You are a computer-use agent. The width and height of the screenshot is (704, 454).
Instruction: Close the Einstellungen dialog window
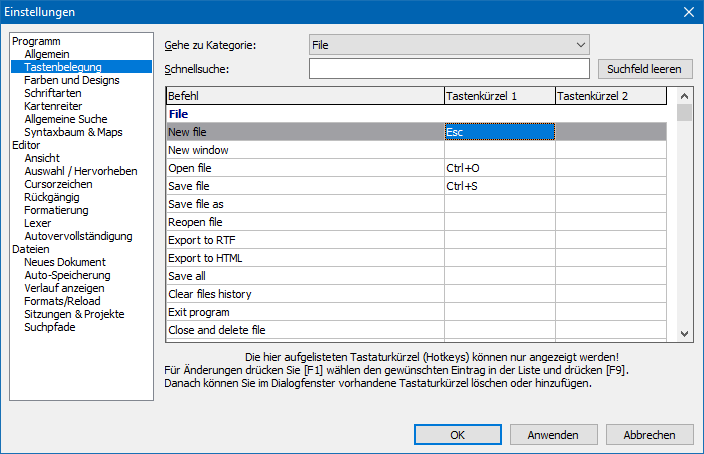[x=688, y=11]
